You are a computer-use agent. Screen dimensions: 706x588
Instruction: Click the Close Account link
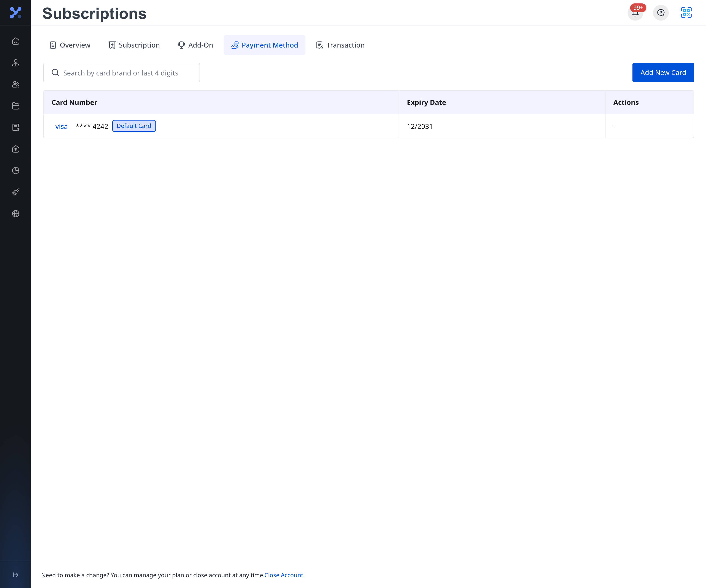coord(283,575)
